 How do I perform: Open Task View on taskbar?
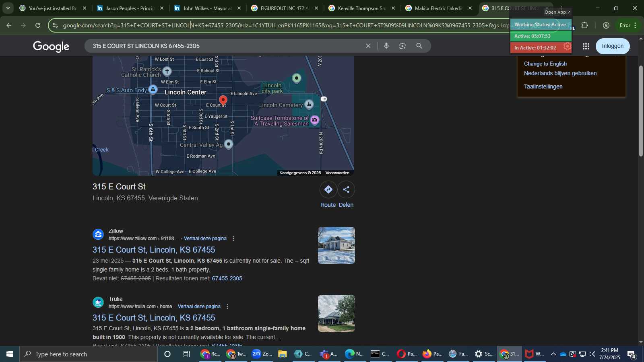[186, 354]
